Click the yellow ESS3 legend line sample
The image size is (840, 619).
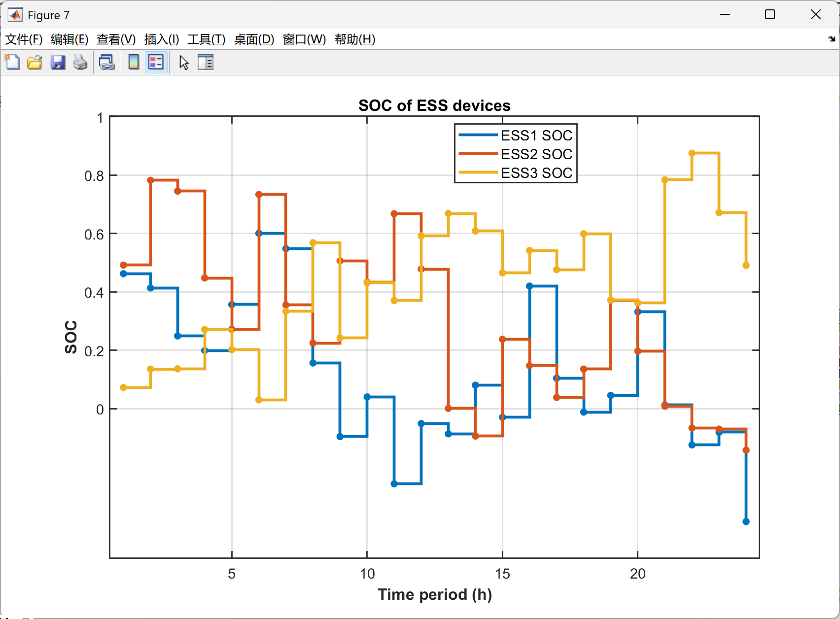[478, 172]
